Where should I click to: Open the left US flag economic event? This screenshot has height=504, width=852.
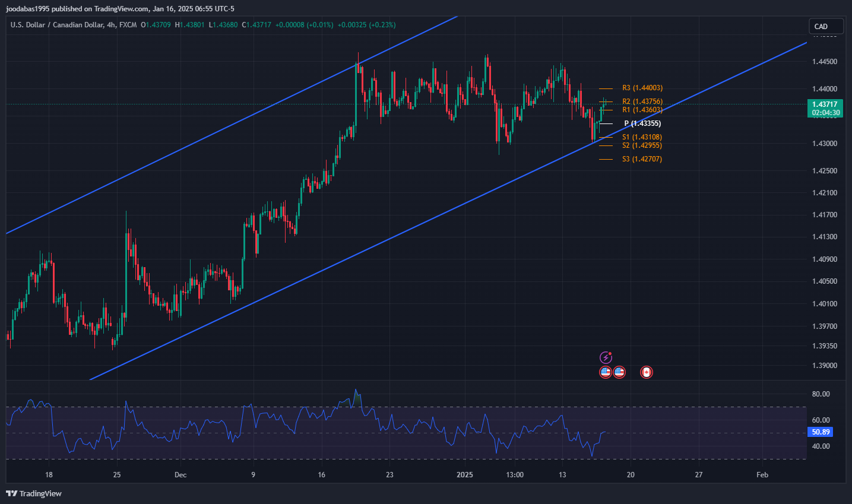(x=606, y=372)
